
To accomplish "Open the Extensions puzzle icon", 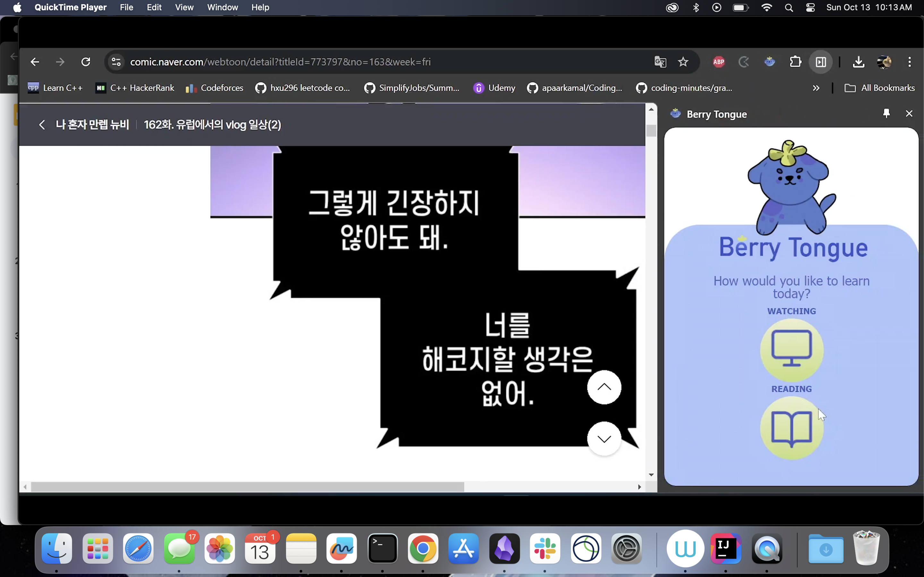I will (795, 62).
